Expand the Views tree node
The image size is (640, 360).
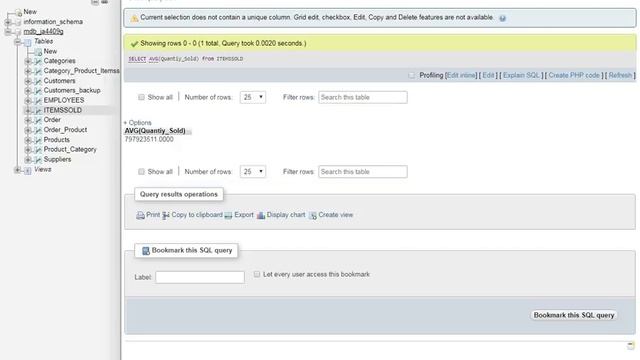point(18,169)
